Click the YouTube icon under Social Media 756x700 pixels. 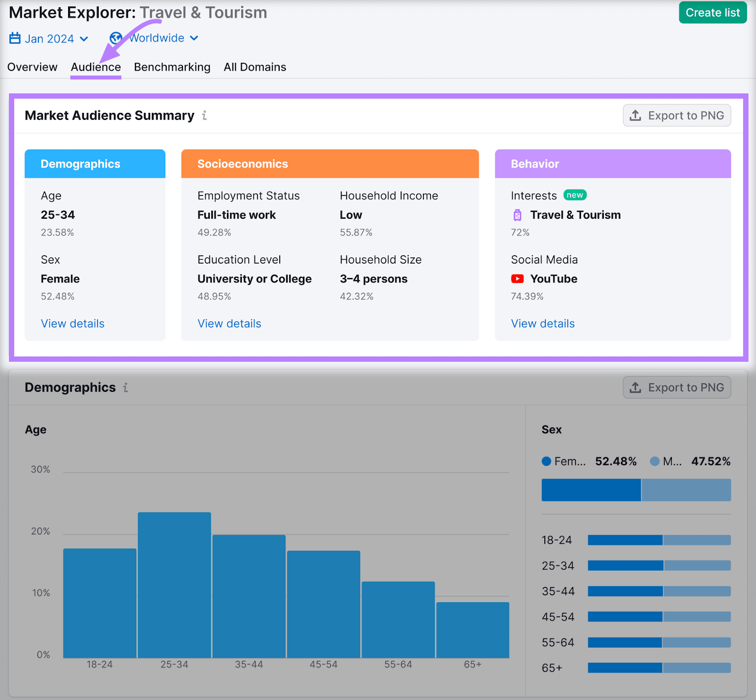[518, 279]
